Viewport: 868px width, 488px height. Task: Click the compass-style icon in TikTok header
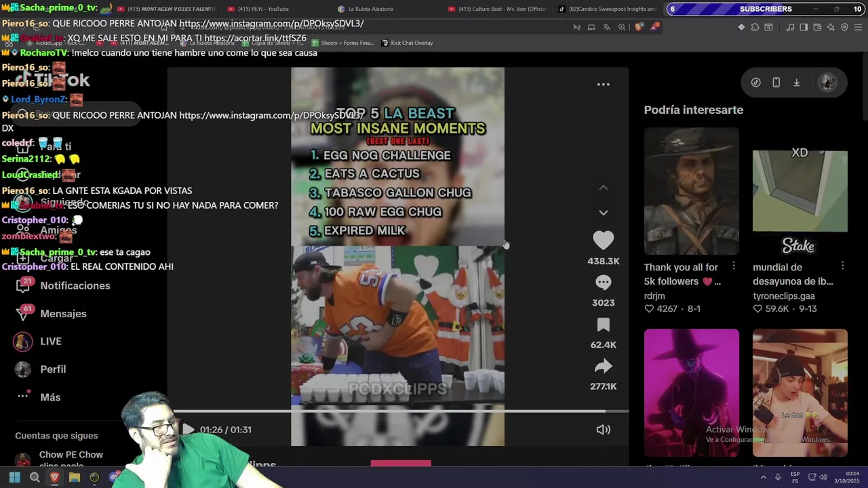click(756, 82)
